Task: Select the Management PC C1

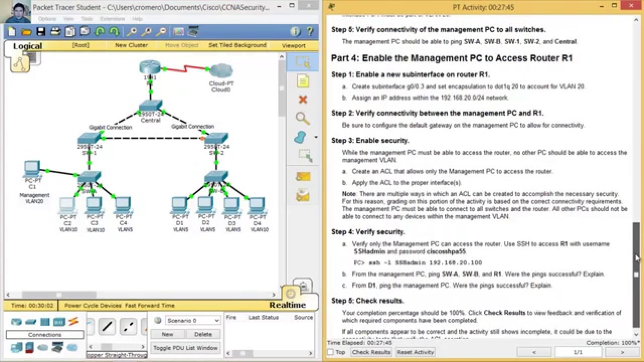Action: tap(32, 170)
